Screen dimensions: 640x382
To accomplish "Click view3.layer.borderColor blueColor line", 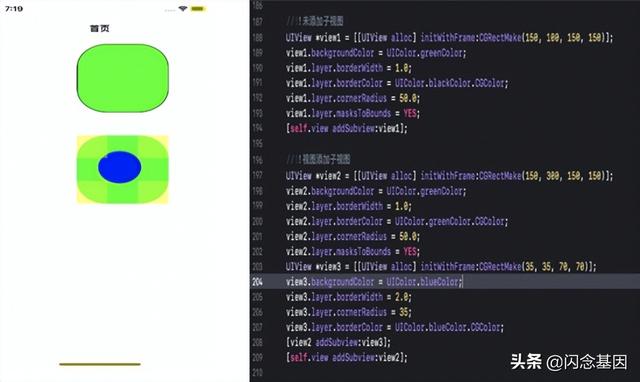I will point(395,327).
